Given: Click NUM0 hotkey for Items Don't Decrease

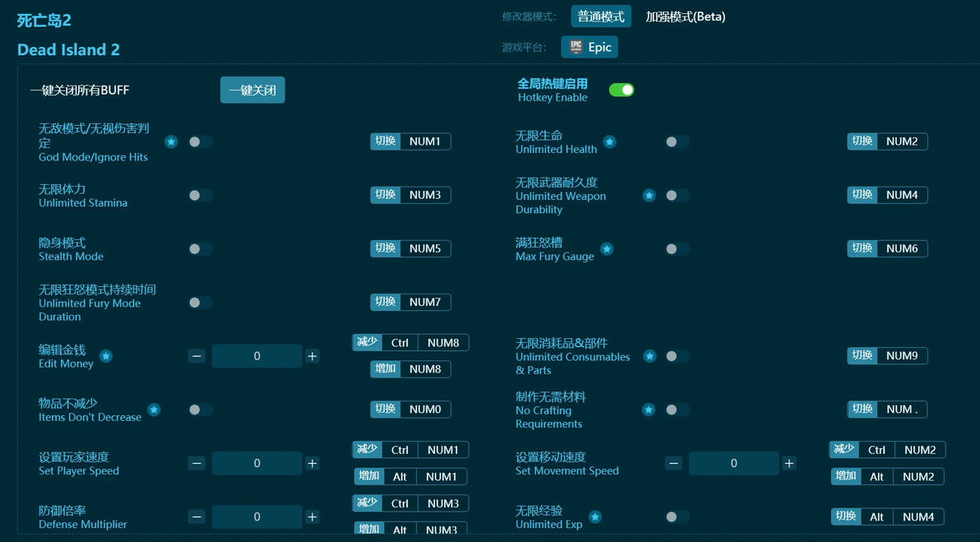Looking at the screenshot, I should [410, 409].
